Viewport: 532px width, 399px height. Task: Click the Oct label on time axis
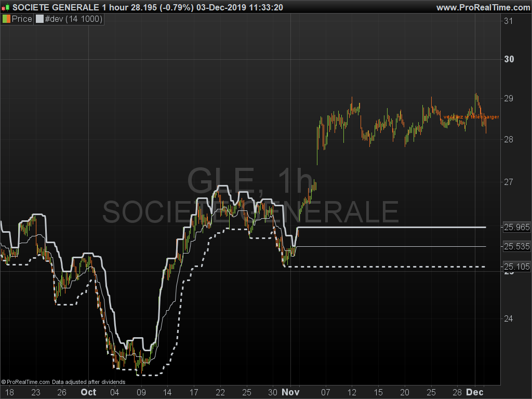88,392
